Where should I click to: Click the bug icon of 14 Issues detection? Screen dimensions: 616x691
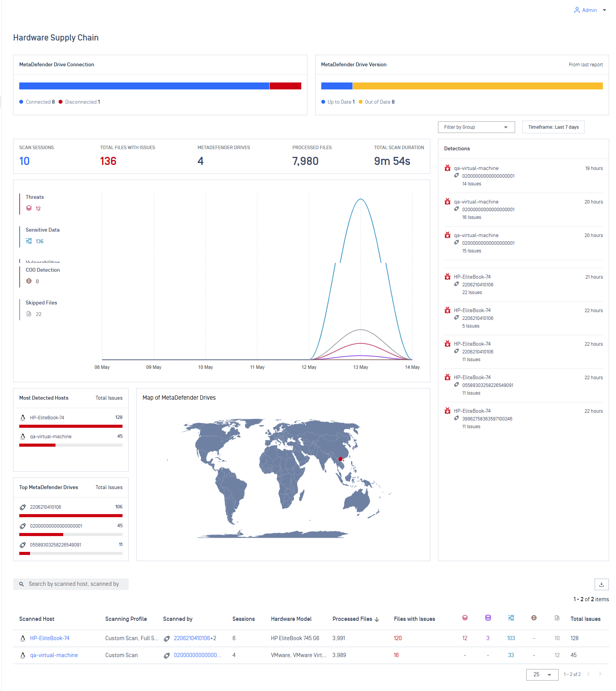pos(448,168)
